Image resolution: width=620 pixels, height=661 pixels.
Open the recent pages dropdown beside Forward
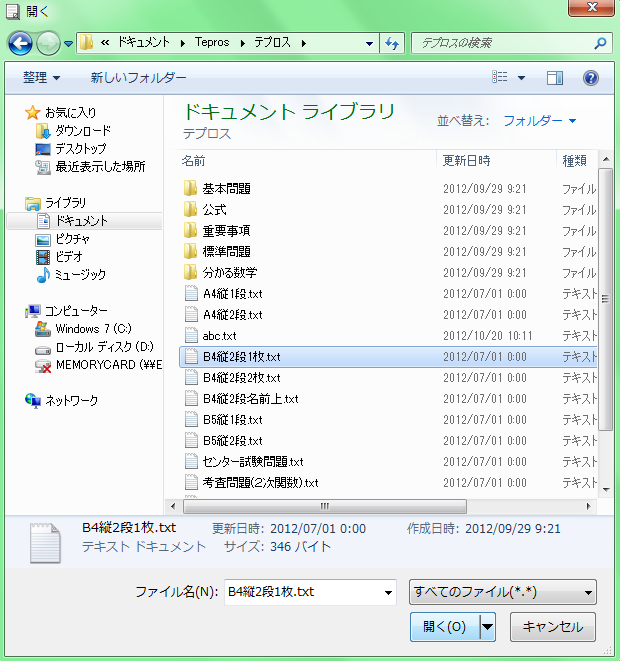pyautogui.click(x=68, y=43)
